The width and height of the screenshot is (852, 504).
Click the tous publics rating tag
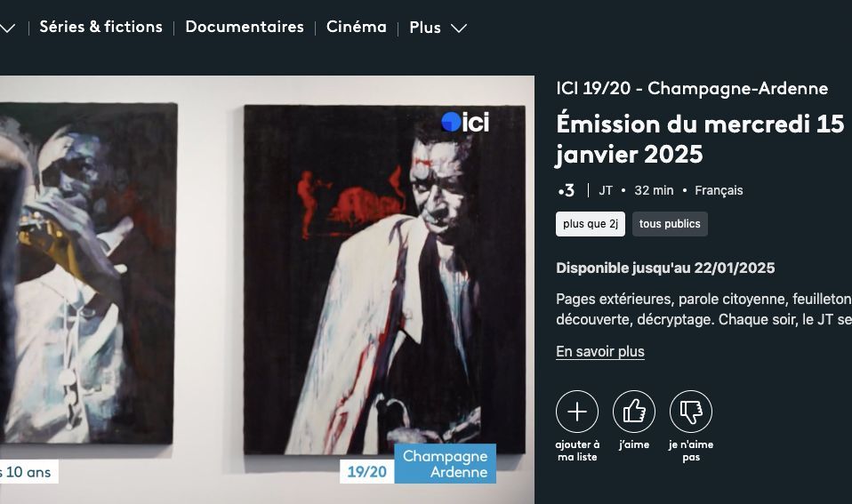[670, 224]
